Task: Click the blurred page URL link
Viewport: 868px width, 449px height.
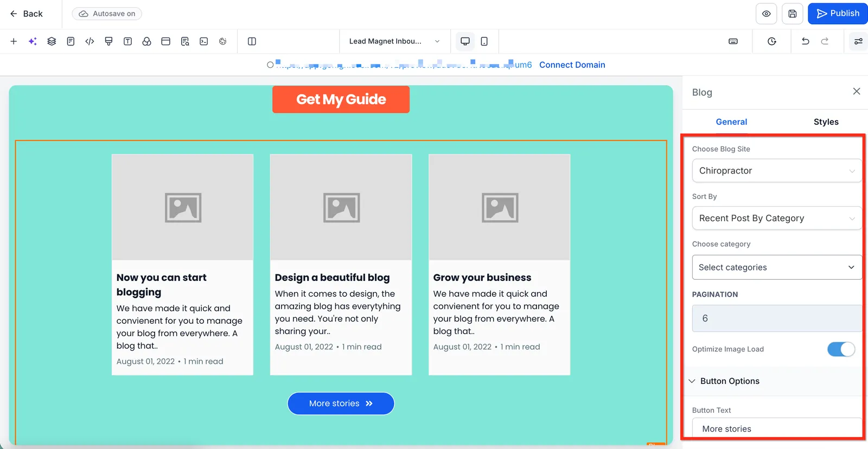Action: [403, 65]
